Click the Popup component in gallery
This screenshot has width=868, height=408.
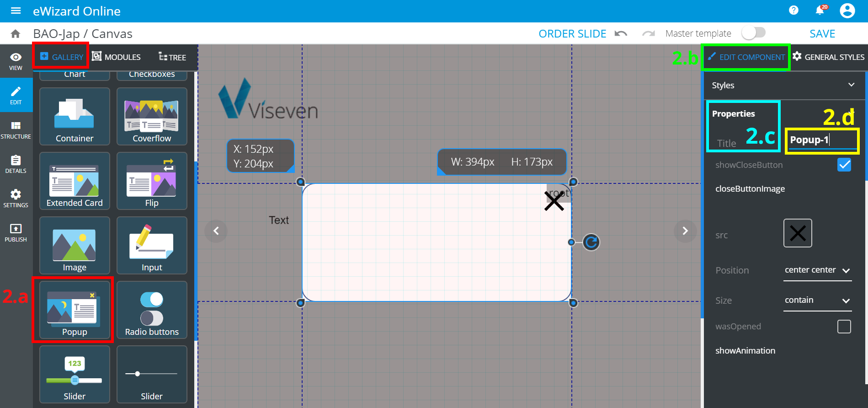(74, 310)
